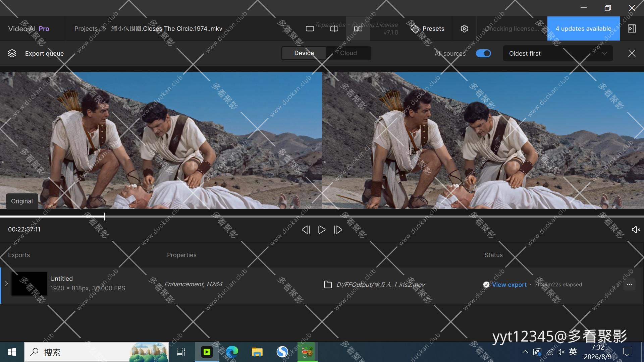The width and height of the screenshot is (644, 362).
Task: Select split view layout icon
Action: point(334,29)
